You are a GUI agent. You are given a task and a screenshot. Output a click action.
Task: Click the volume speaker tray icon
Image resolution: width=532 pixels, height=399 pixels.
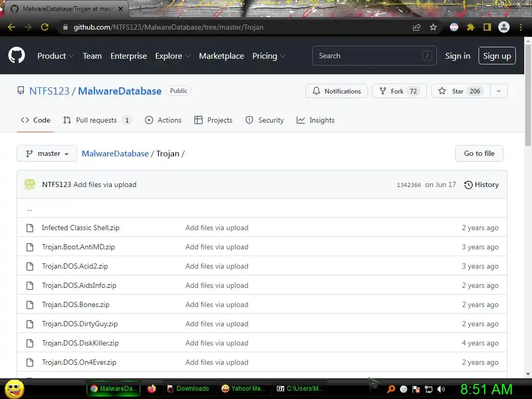tap(441, 389)
